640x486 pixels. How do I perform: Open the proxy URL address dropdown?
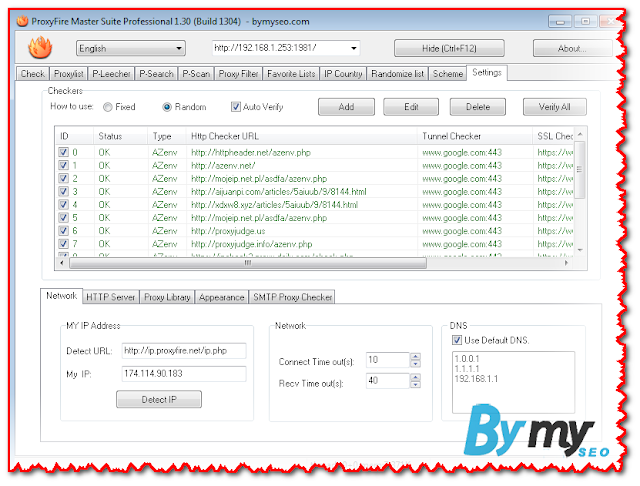353,48
